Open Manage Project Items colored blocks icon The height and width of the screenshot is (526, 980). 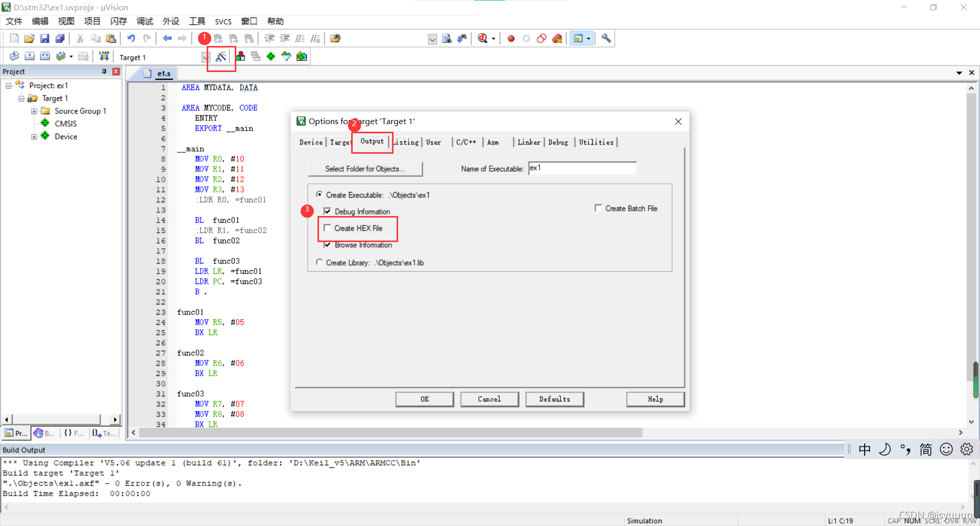[240, 56]
